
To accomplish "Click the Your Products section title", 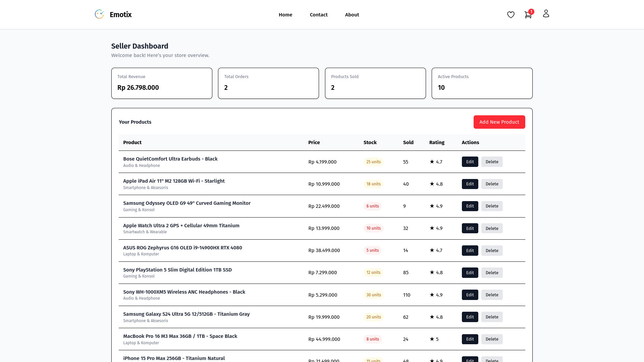I will [135, 122].
